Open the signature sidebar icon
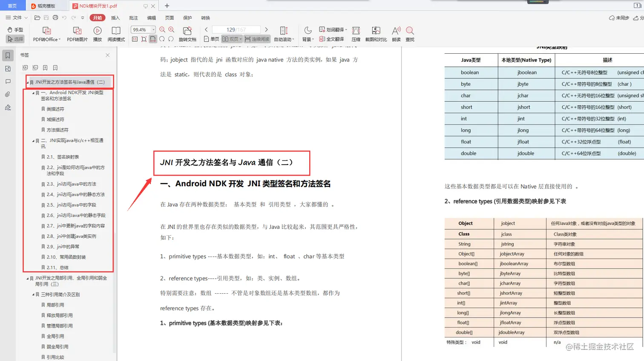 pyautogui.click(x=8, y=108)
